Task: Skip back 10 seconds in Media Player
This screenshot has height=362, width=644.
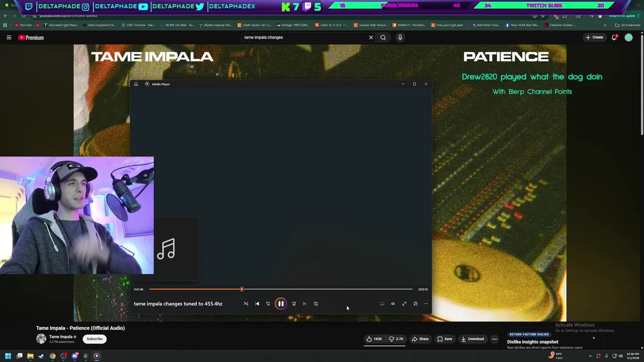Action: point(268,304)
